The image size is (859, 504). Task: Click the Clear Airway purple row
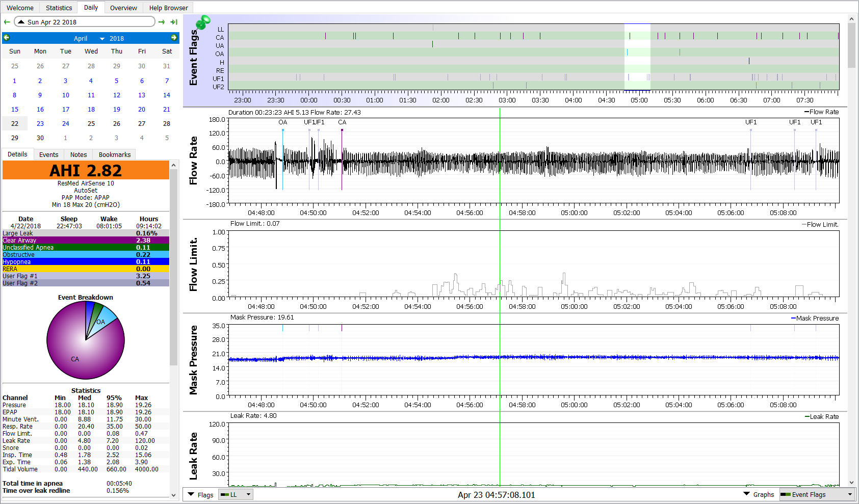point(86,240)
